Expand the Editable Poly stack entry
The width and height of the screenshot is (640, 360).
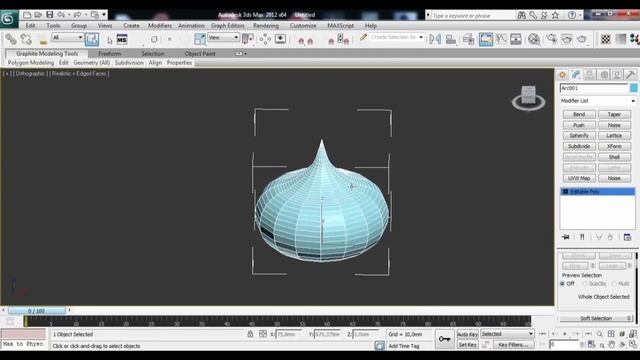[566, 191]
